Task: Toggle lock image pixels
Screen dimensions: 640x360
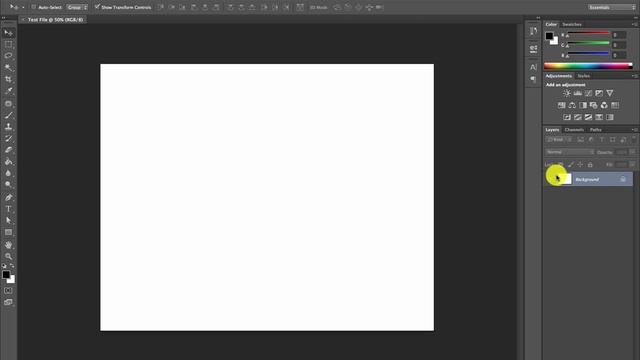Action: (x=571, y=164)
